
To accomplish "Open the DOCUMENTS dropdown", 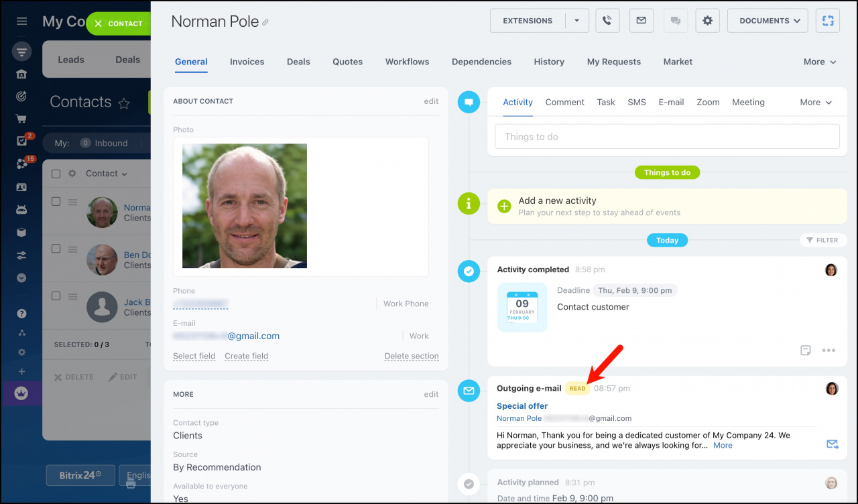I will click(x=768, y=21).
